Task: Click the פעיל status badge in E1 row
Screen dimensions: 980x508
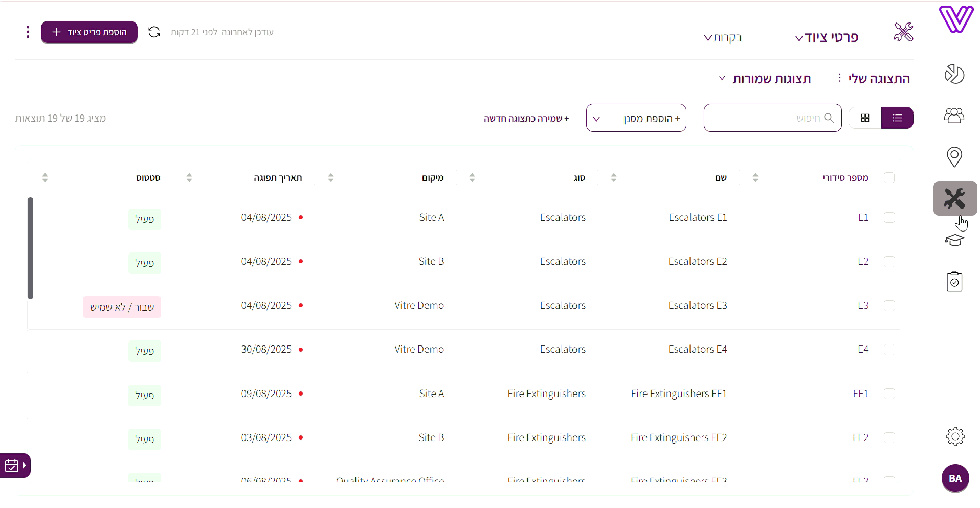Action: [x=145, y=219]
